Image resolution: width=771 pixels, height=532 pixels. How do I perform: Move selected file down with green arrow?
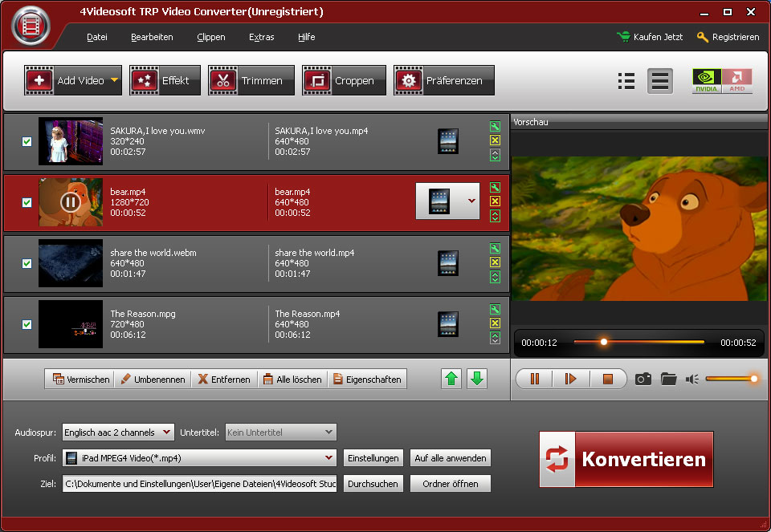click(477, 379)
